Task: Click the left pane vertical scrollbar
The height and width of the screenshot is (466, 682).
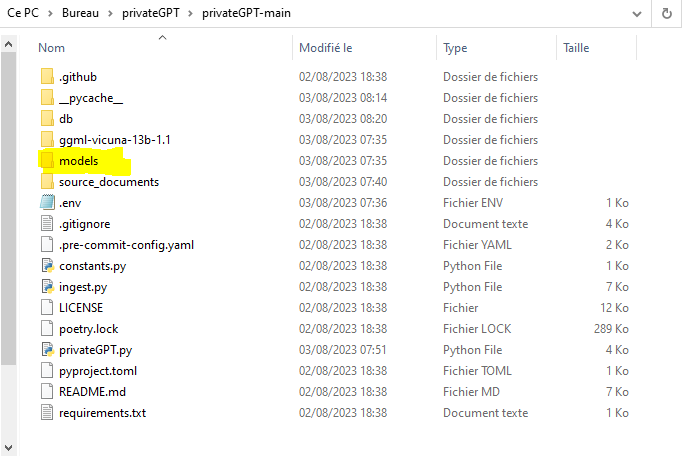Action: click(x=8, y=200)
